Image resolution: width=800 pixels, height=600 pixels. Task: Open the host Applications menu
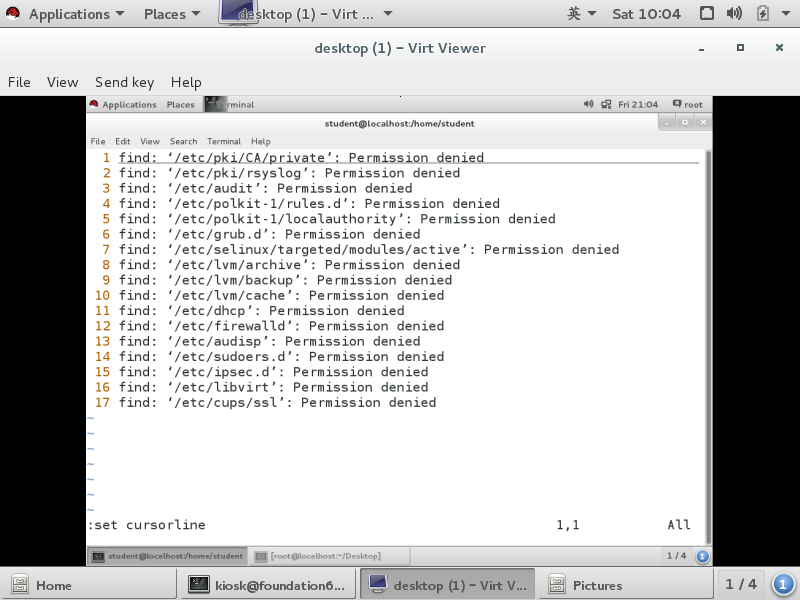[76, 14]
